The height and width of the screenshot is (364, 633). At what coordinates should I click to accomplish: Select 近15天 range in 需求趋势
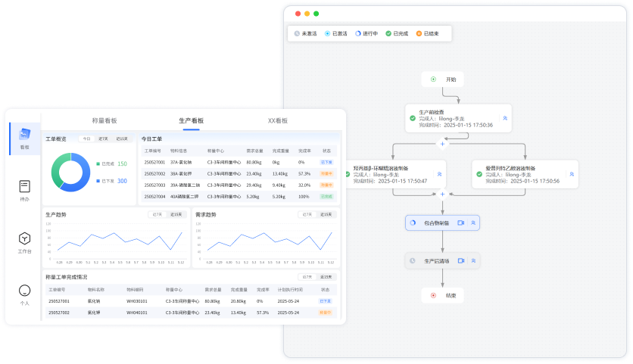pos(326,214)
